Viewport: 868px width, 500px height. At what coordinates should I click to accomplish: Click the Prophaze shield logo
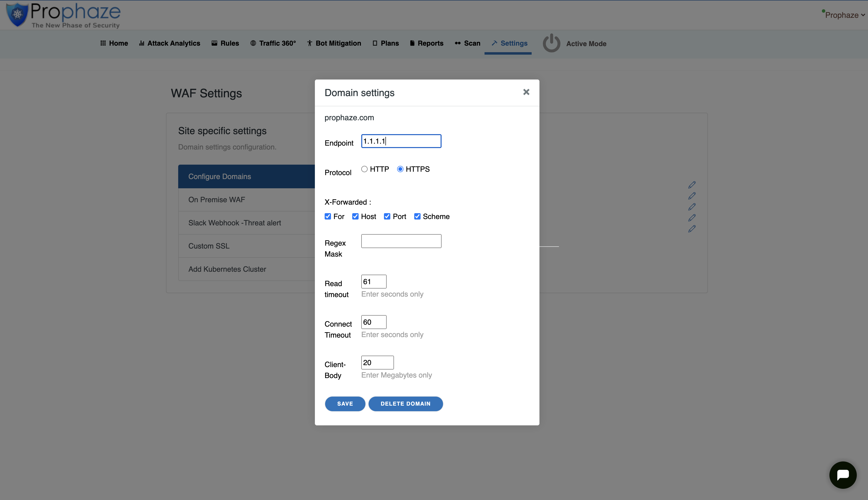[17, 14]
